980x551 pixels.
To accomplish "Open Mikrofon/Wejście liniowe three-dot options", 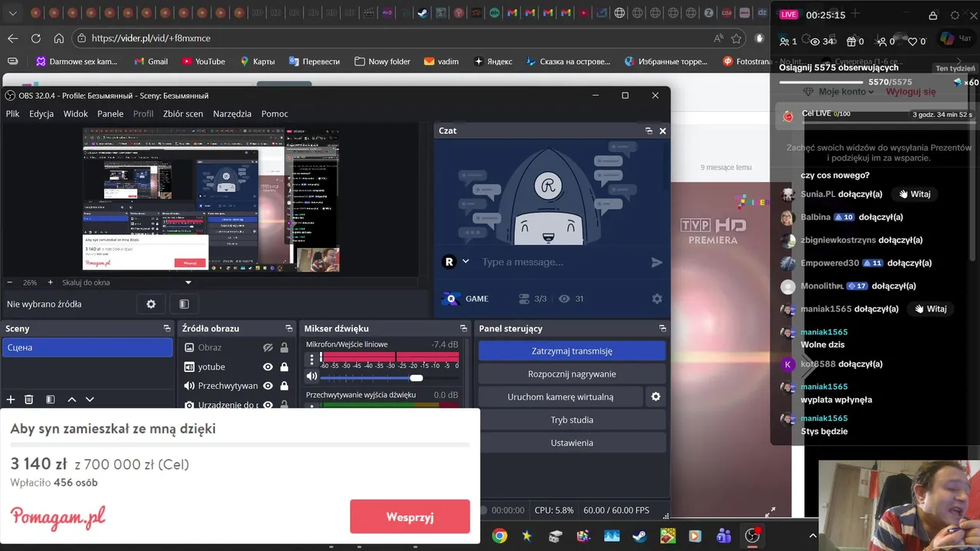I will point(312,359).
